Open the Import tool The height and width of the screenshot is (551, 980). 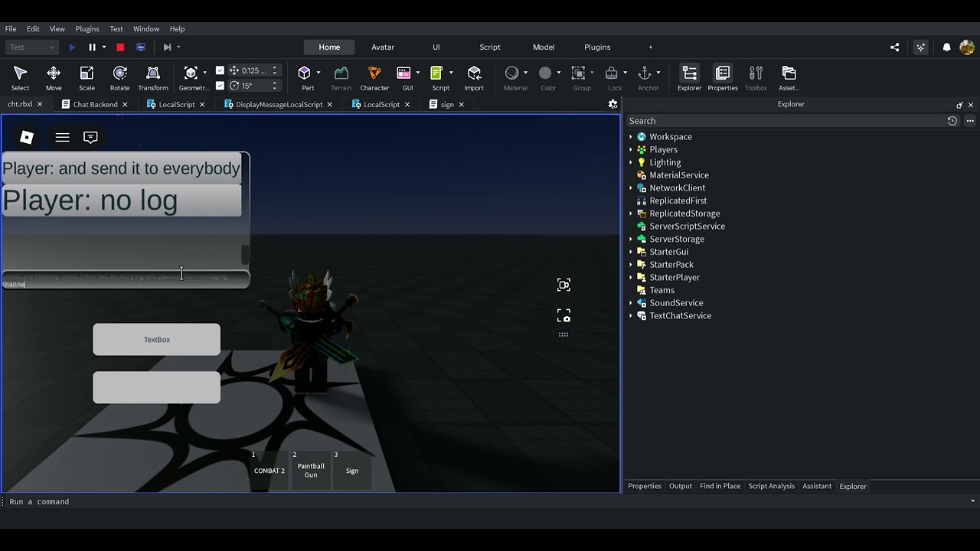click(474, 78)
